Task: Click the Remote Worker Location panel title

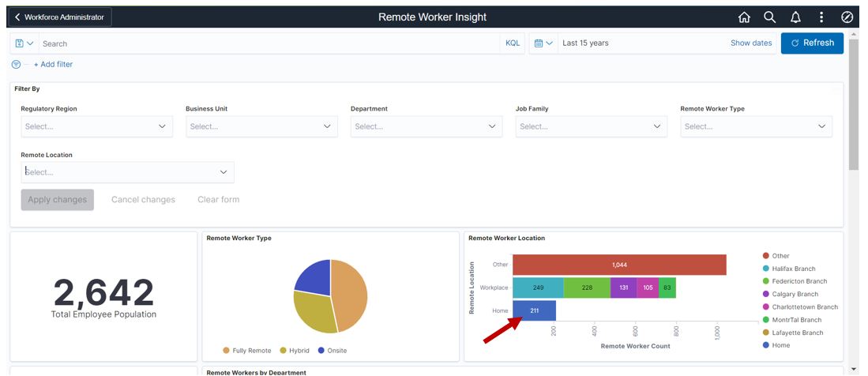Action: click(x=506, y=238)
